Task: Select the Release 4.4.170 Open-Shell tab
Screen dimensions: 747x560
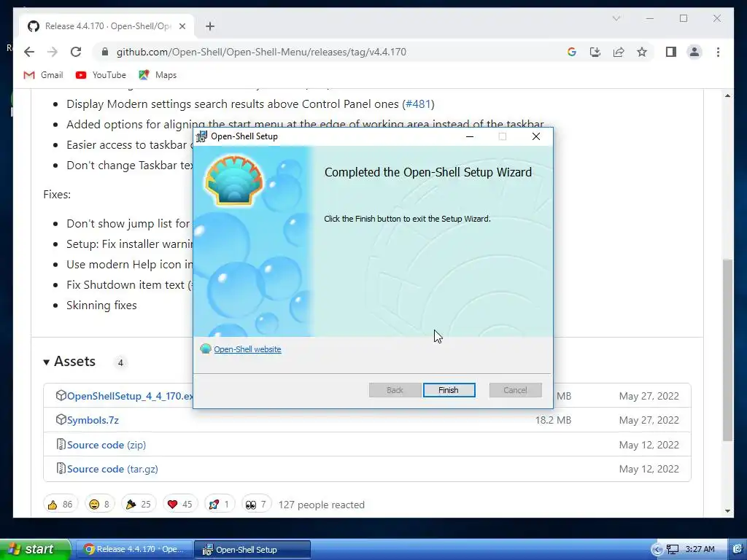Action: [107, 26]
